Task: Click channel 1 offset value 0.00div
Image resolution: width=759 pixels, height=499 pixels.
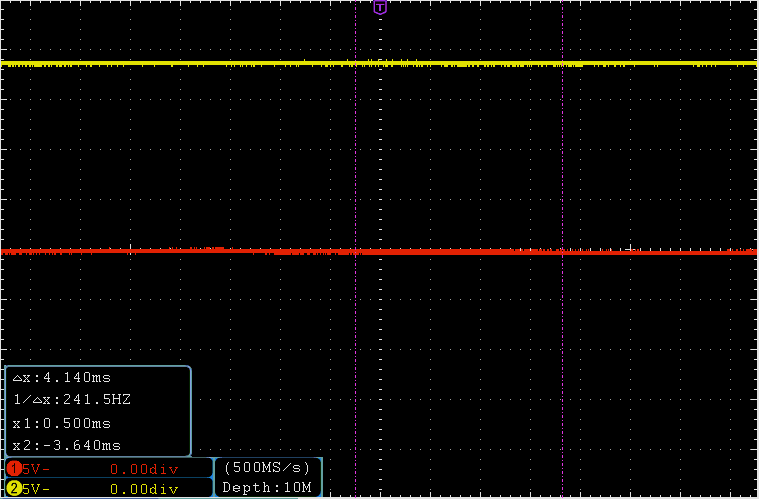Action: pos(144,469)
